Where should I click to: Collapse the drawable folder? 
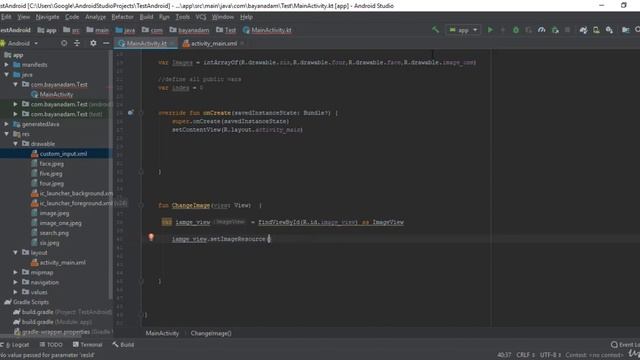pos(16,144)
